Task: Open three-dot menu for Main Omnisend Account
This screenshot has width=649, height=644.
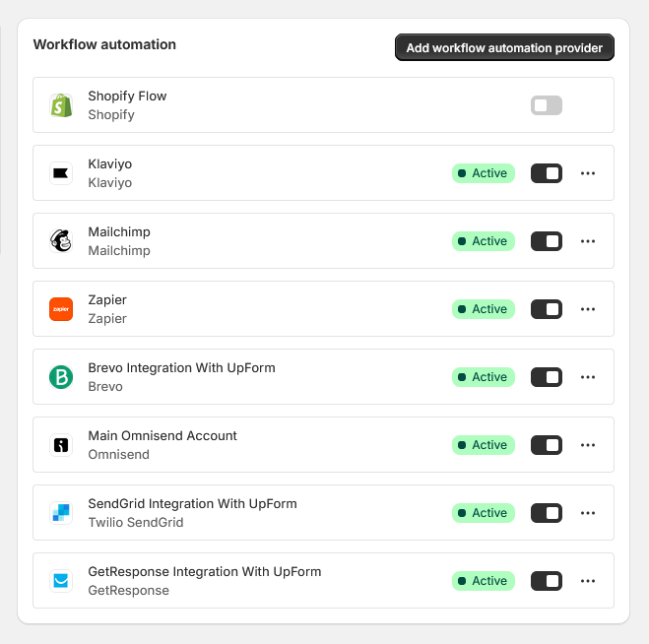Action: [588, 445]
